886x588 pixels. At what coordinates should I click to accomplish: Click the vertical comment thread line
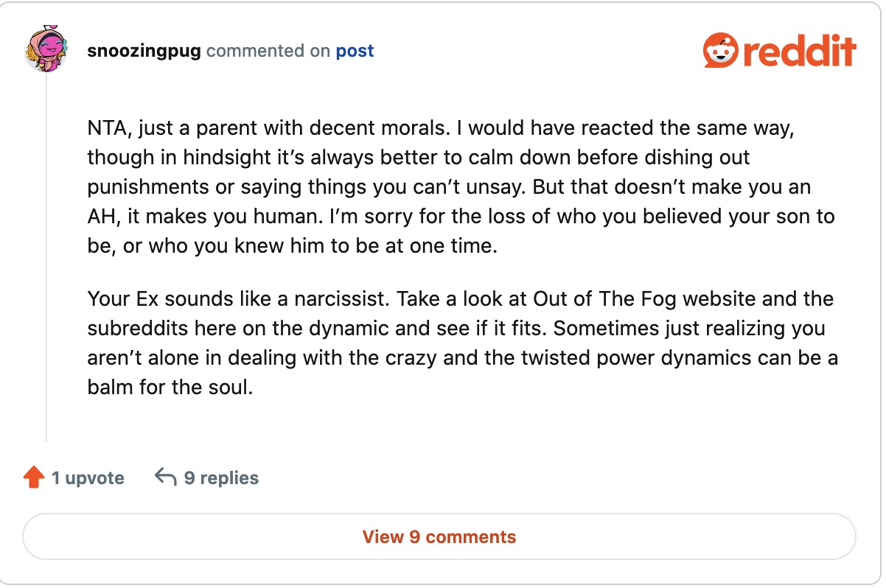(47, 258)
